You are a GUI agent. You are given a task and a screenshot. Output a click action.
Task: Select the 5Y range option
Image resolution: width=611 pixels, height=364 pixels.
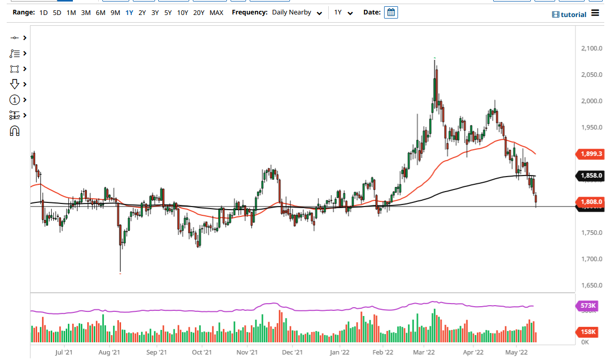pos(167,13)
